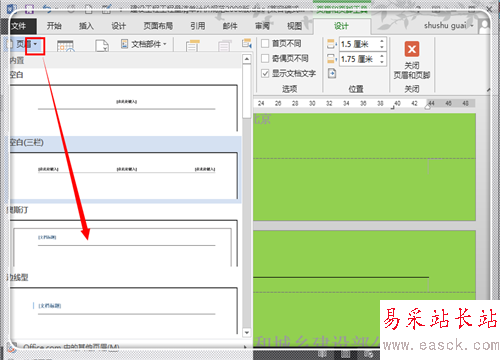
Task: Click the footer from bottom position icon
Action: click(331, 59)
